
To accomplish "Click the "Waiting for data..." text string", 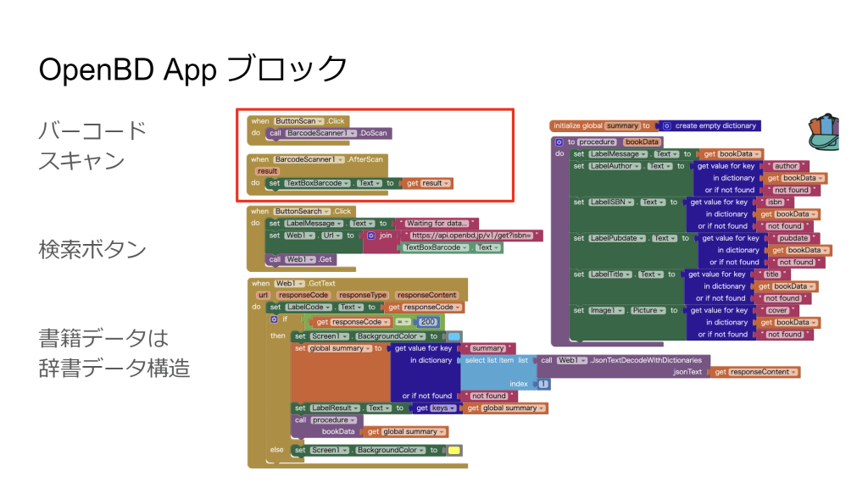I will [437, 224].
